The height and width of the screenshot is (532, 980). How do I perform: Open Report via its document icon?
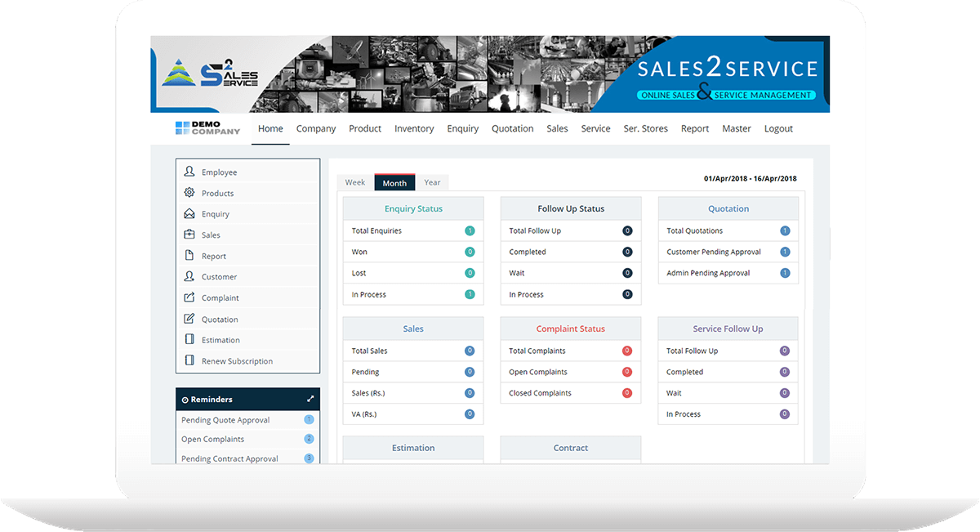[189, 255]
